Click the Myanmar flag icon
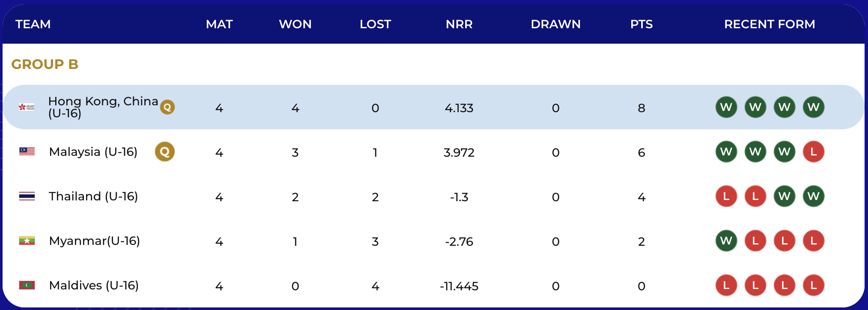Image resolution: width=868 pixels, height=310 pixels. [27, 241]
